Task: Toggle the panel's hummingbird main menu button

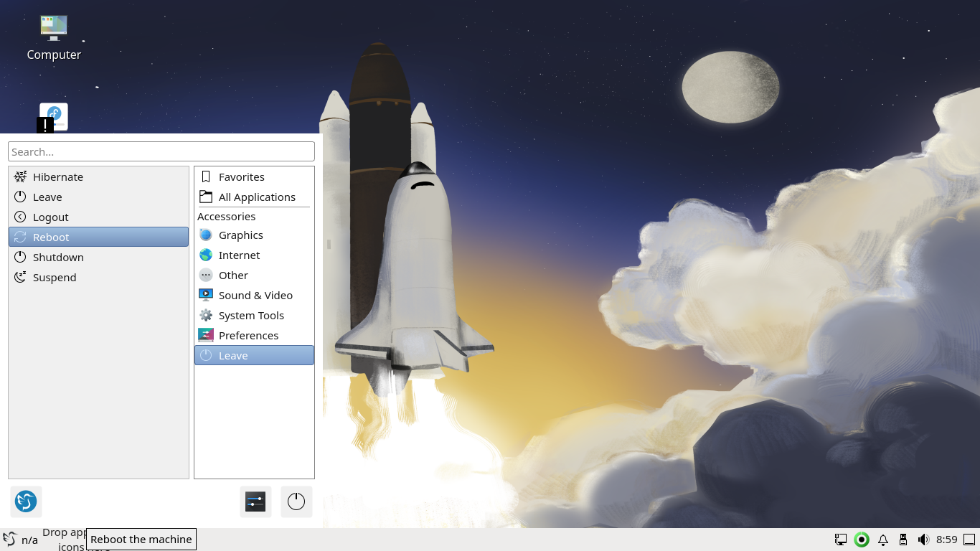Action: coord(10,540)
